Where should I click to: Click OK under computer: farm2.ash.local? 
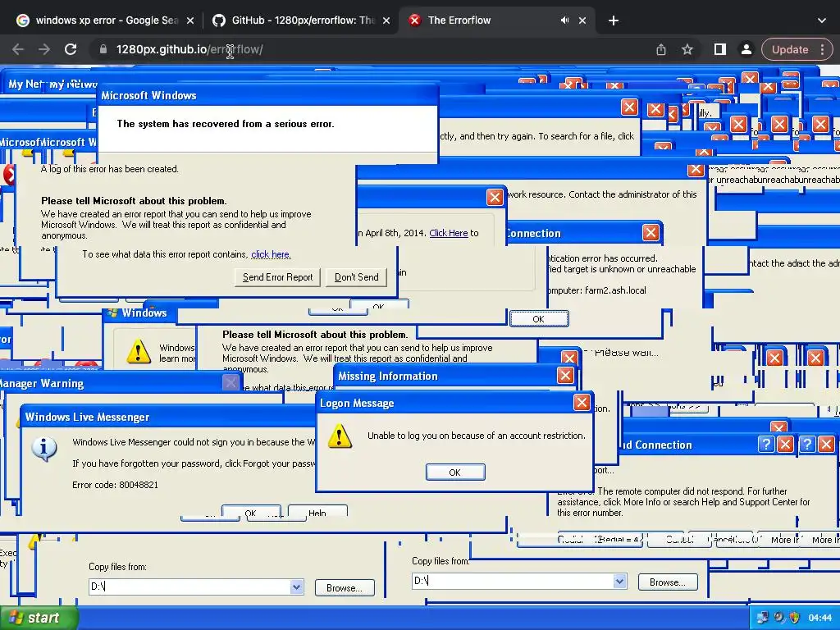pyautogui.click(x=538, y=319)
